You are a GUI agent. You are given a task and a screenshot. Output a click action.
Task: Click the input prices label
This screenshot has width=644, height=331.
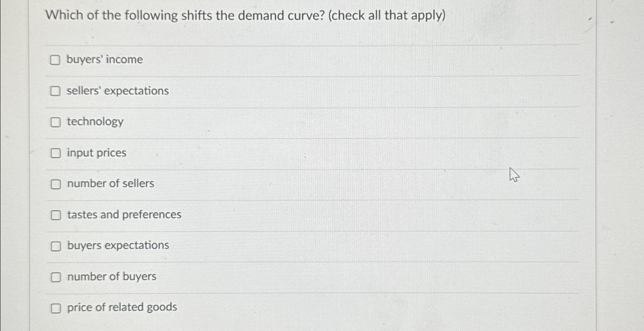click(96, 153)
